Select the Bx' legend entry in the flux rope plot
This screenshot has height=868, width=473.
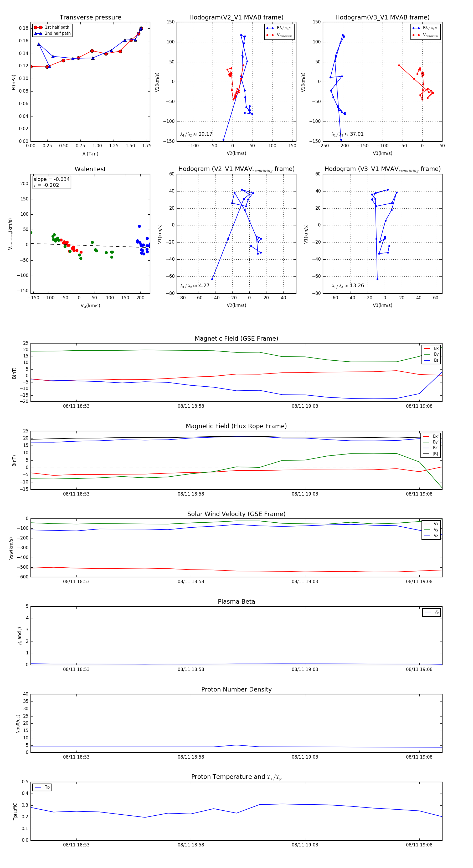pos(431,436)
